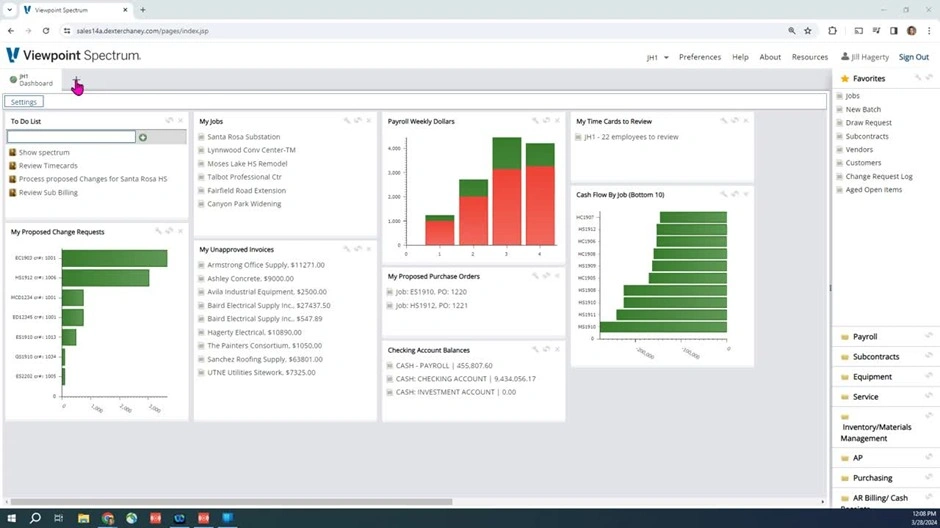Bookmark this page with the browser star

tap(808, 31)
